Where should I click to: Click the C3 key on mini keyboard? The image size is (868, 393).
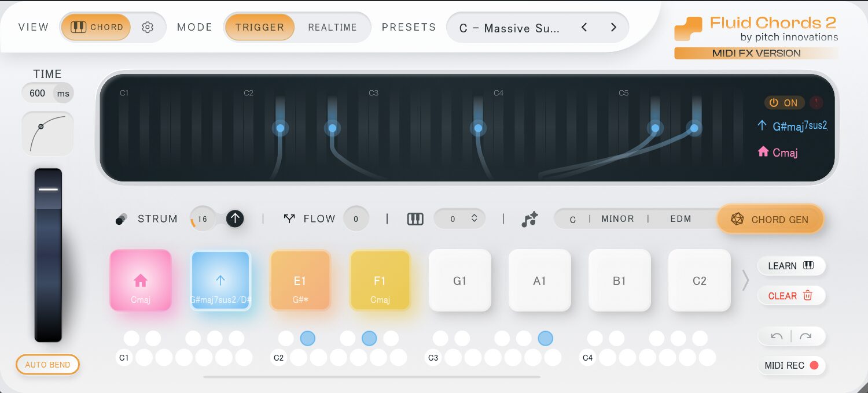click(x=433, y=358)
